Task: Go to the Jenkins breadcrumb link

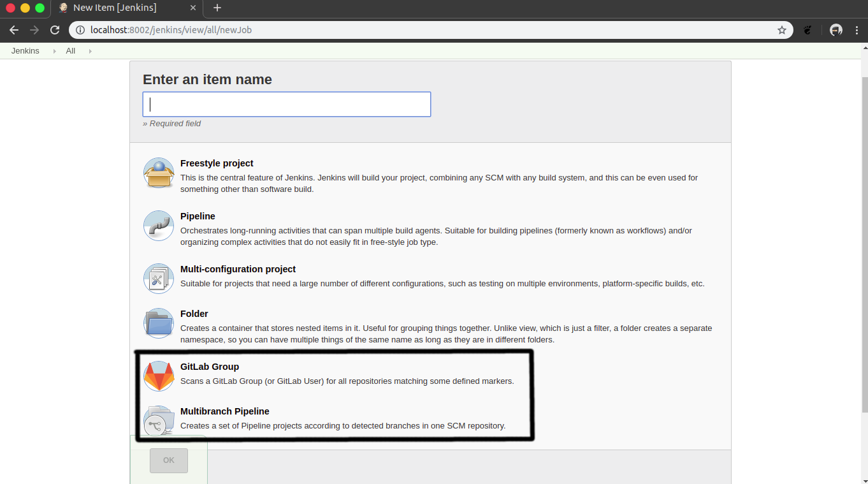Action: [x=25, y=51]
